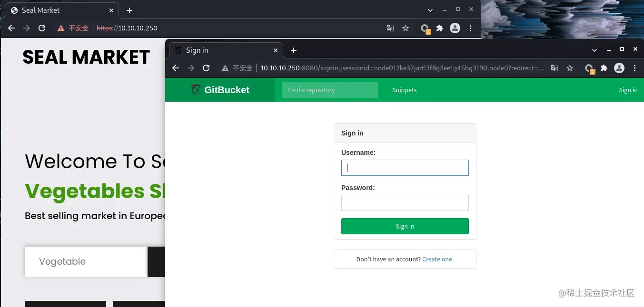
Task: Open extensions puzzle icon in Seal Market window
Action: (x=440, y=29)
